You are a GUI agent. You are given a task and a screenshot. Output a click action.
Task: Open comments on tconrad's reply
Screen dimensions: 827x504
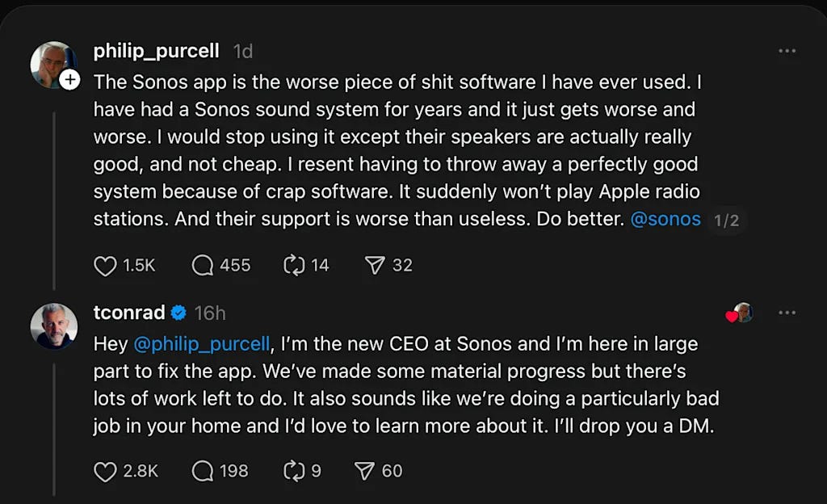pos(202,471)
